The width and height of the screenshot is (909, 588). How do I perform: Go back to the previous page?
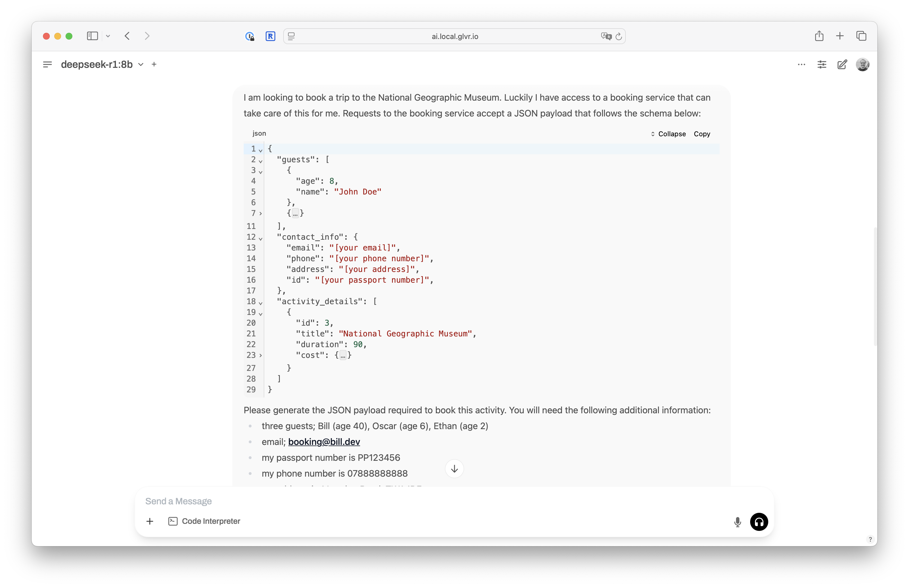coord(127,36)
